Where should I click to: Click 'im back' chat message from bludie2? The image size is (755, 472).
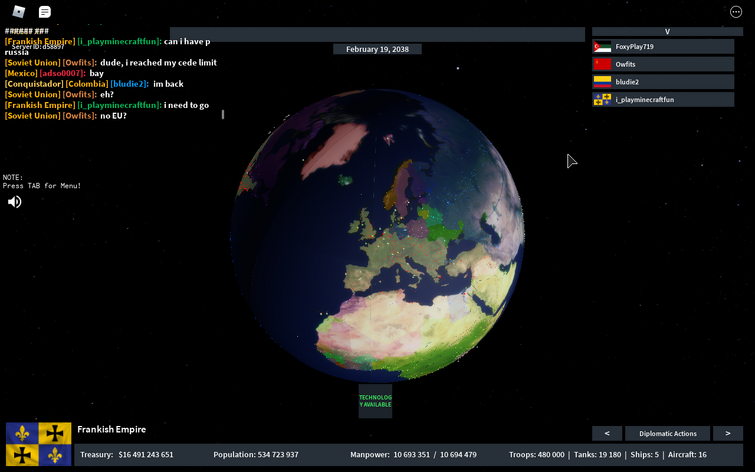tap(168, 84)
